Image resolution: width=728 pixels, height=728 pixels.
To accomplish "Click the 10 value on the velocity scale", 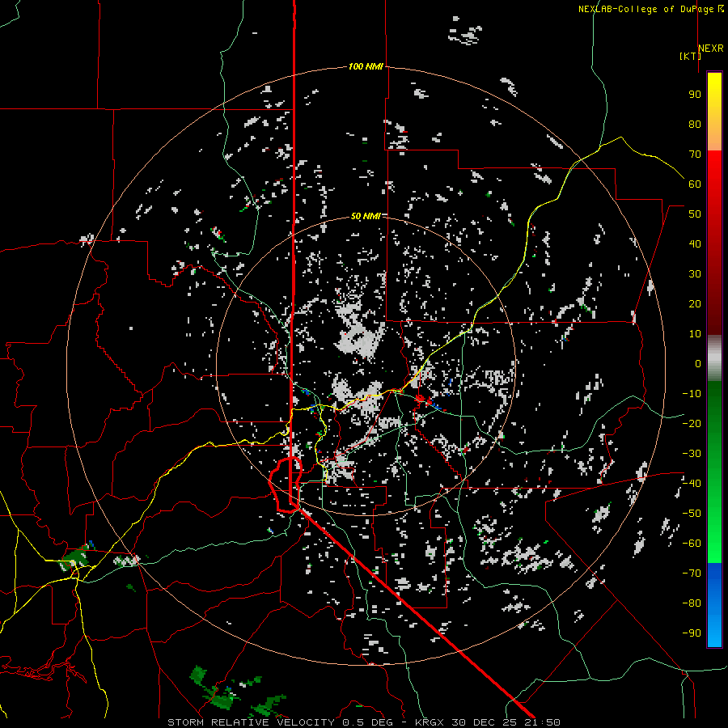I will pos(695,334).
